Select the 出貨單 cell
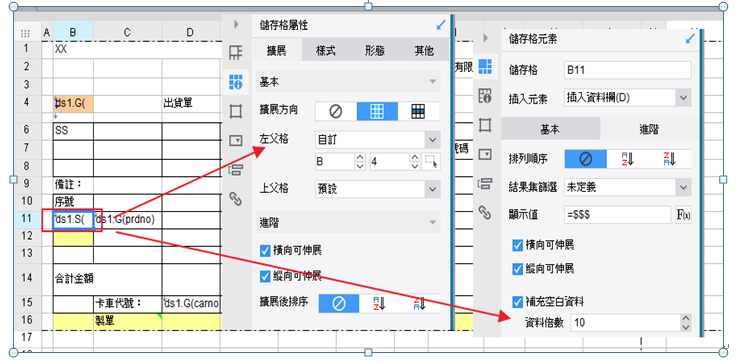The height and width of the screenshot is (362, 743). click(191, 103)
